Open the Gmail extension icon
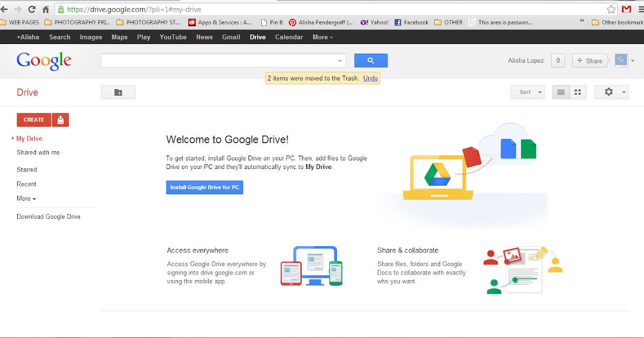 pyautogui.click(x=626, y=9)
